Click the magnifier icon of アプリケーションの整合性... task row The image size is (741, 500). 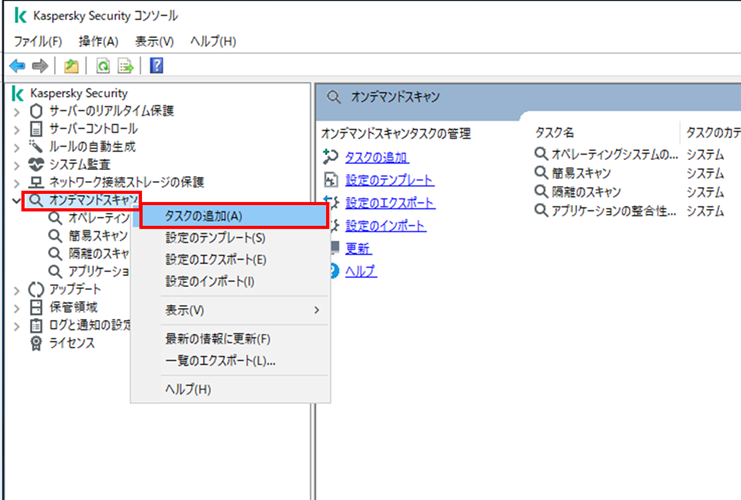(x=542, y=210)
